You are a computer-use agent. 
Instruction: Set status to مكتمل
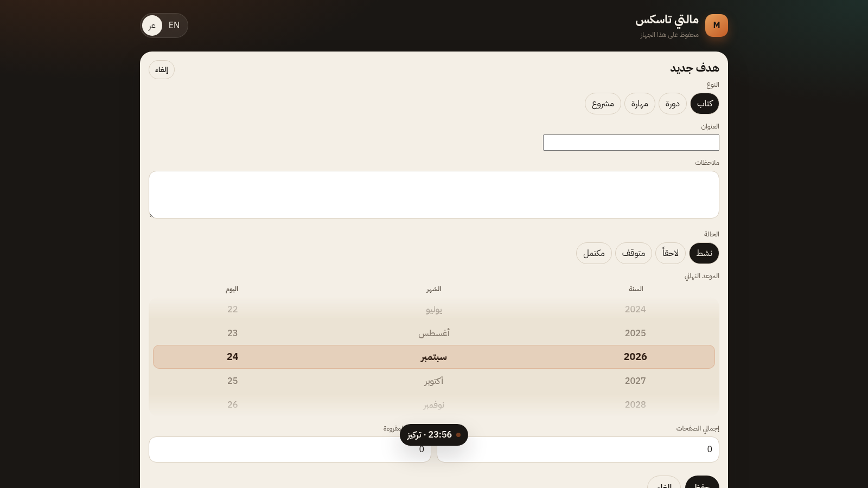pyautogui.click(x=594, y=253)
